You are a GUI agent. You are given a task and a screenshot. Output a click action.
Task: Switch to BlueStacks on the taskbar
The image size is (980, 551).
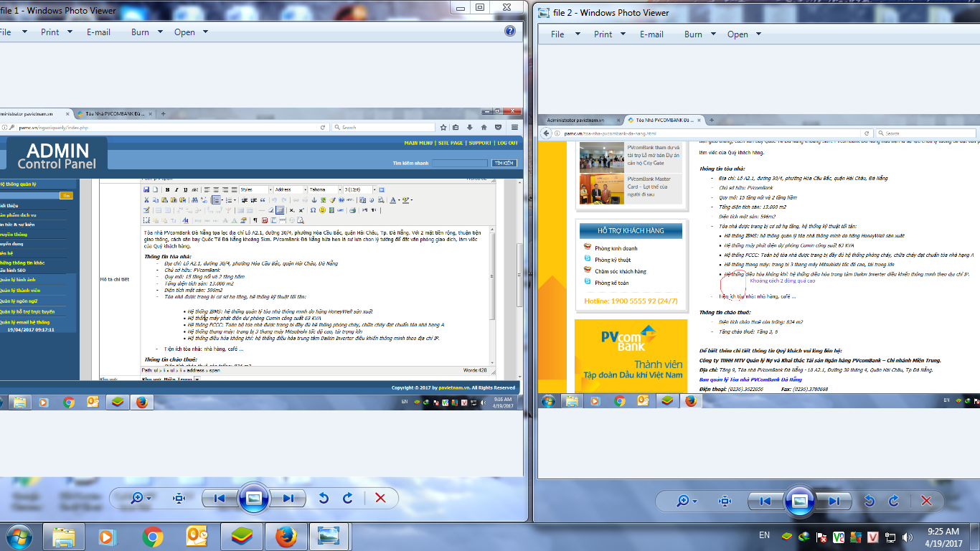pos(241,536)
